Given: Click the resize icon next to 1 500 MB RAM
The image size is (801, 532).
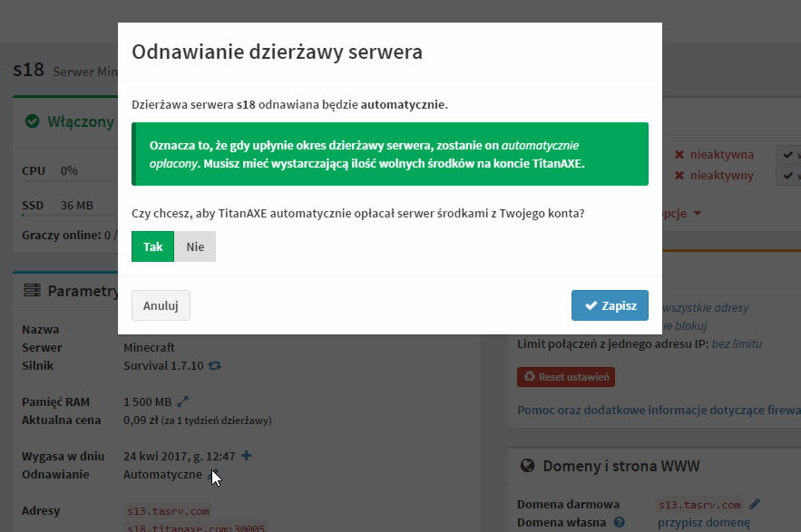Looking at the screenshot, I should [182, 401].
